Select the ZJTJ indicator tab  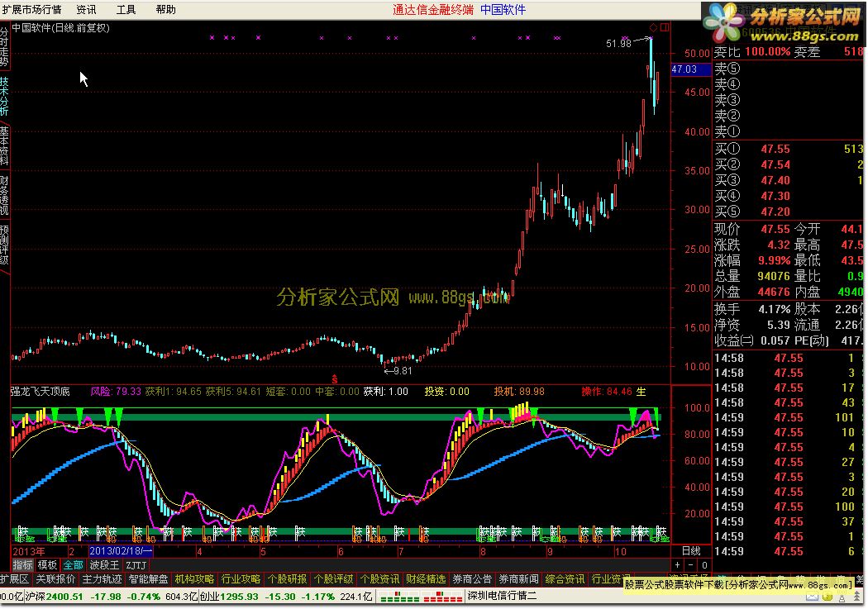136,565
